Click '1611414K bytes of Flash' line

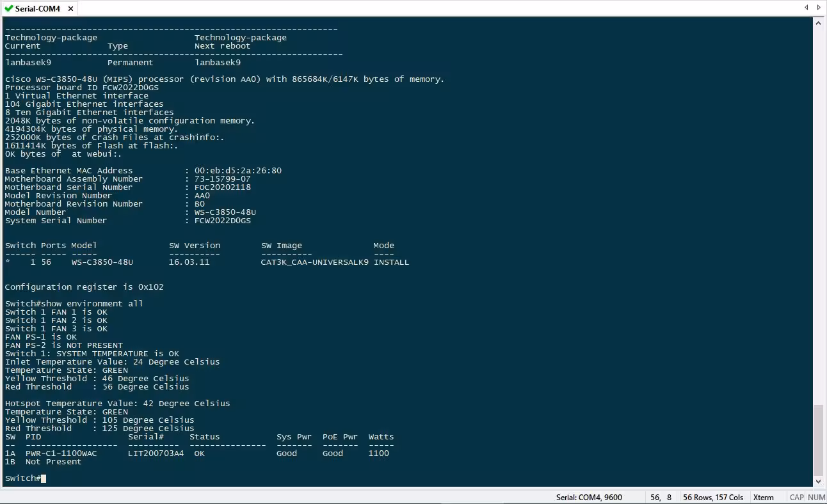tap(92, 146)
